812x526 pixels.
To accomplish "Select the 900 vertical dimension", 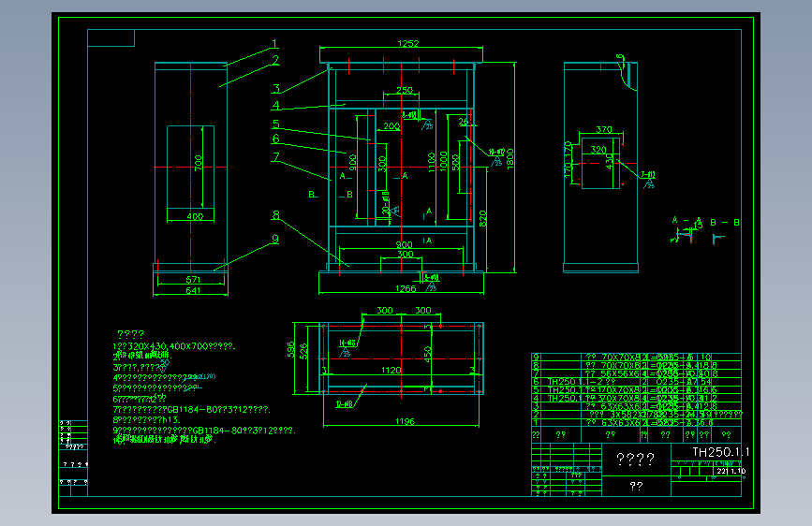I will pyautogui.click(x=353, y=162).
